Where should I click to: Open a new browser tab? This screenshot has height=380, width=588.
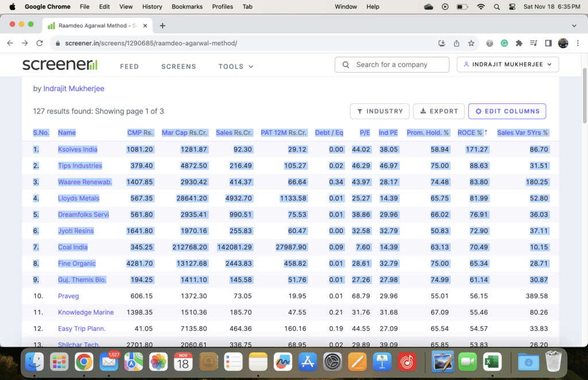(163, 25)
